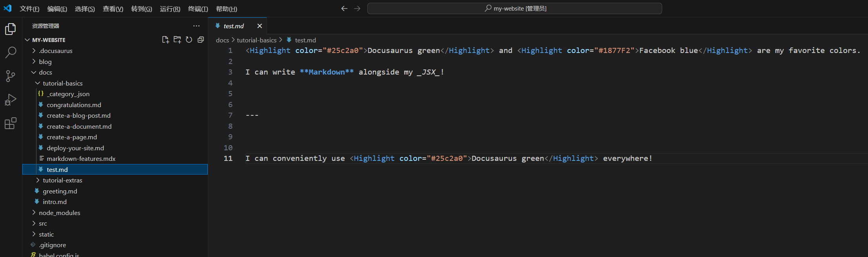This screenshot has height=257, width=868.
Task: Go back with the navigation arrow
Action: coord(344,8)
